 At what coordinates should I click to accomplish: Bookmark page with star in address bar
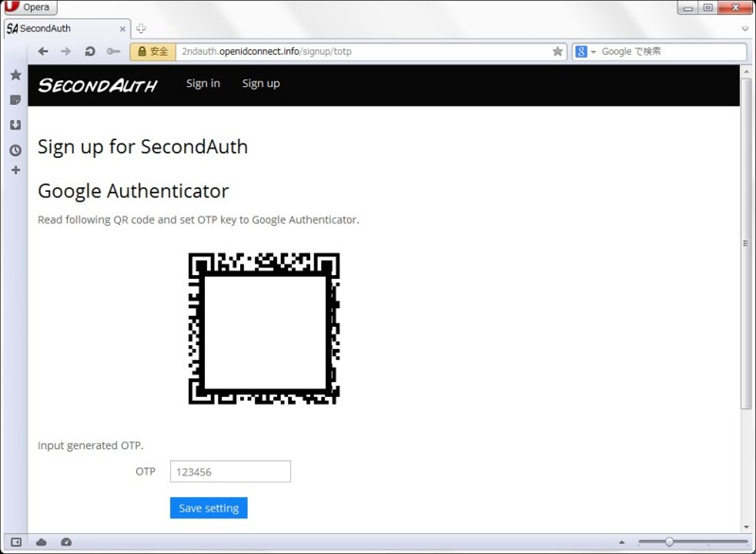558,52
